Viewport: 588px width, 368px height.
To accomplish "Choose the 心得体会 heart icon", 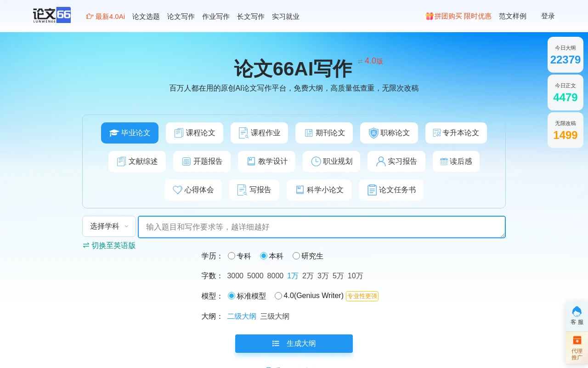I will coord(178,190).
